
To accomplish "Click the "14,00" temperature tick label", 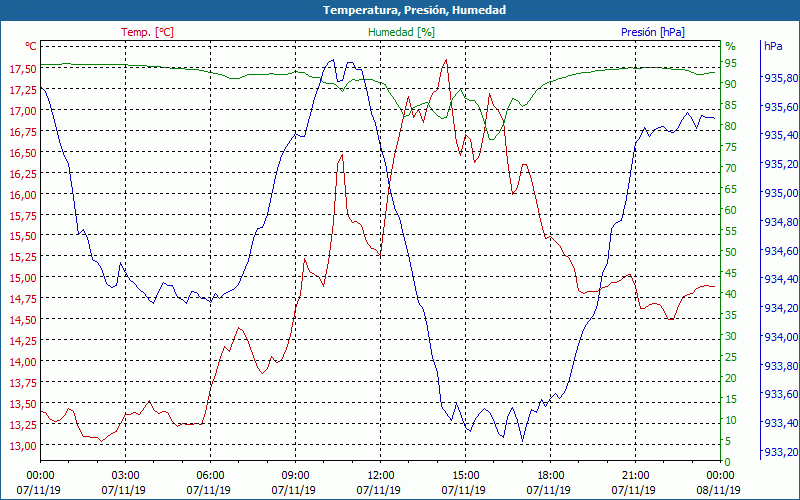I will click(x=23, y=362).
